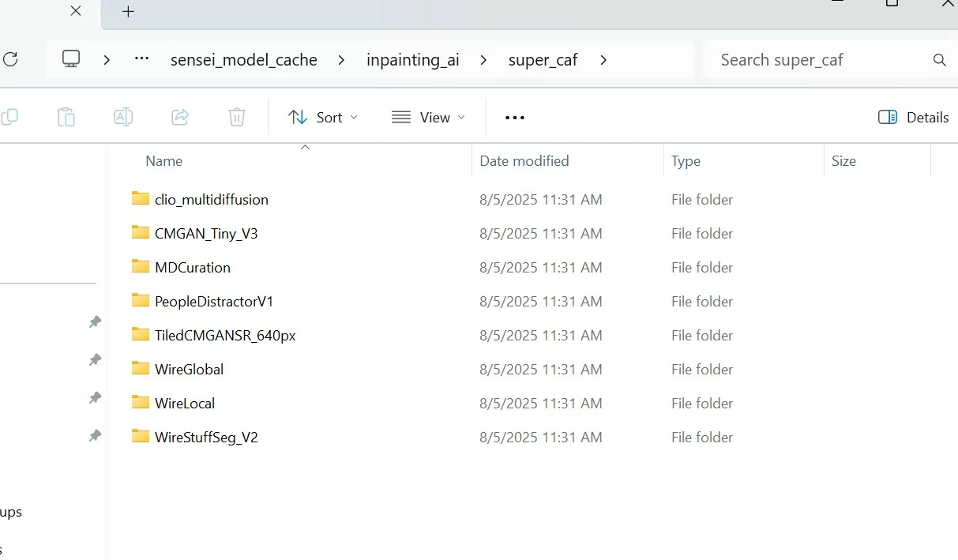The width and height of the screenshot is (958, 560).
Task: Navigate to sensei_model_cache breadcrumb
Action: pyautogui.click(x=244, y=60)
